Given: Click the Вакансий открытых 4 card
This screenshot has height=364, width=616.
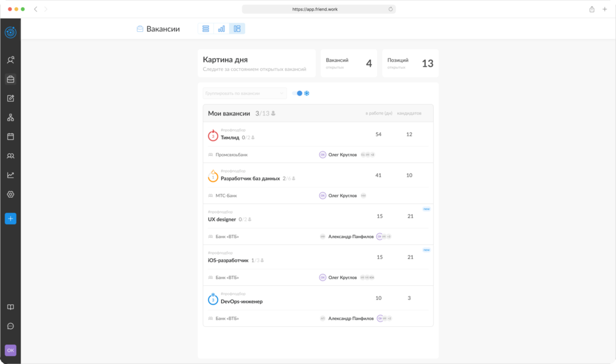Looking at the screenshot, I should tap(349, 64).
